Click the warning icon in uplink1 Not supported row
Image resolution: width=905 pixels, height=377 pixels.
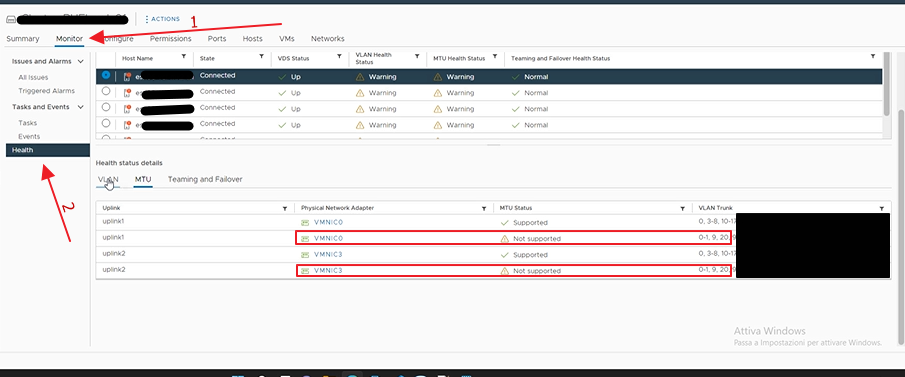point(504,238)
